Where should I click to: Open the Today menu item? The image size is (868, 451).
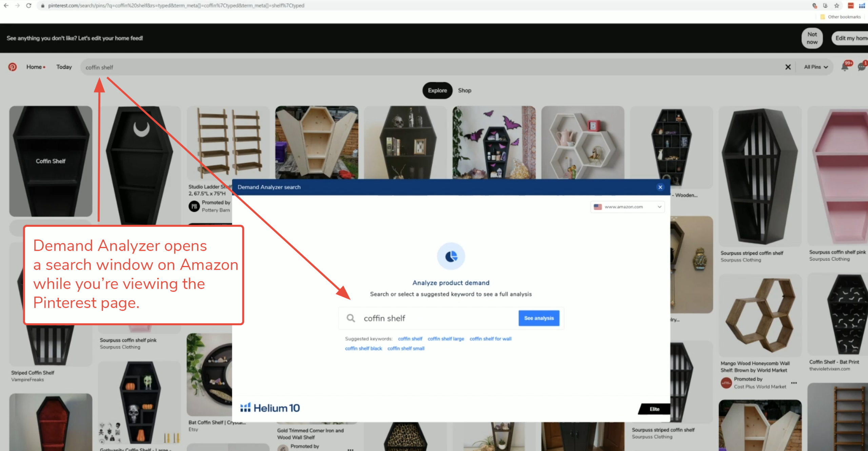click(64, 67)
